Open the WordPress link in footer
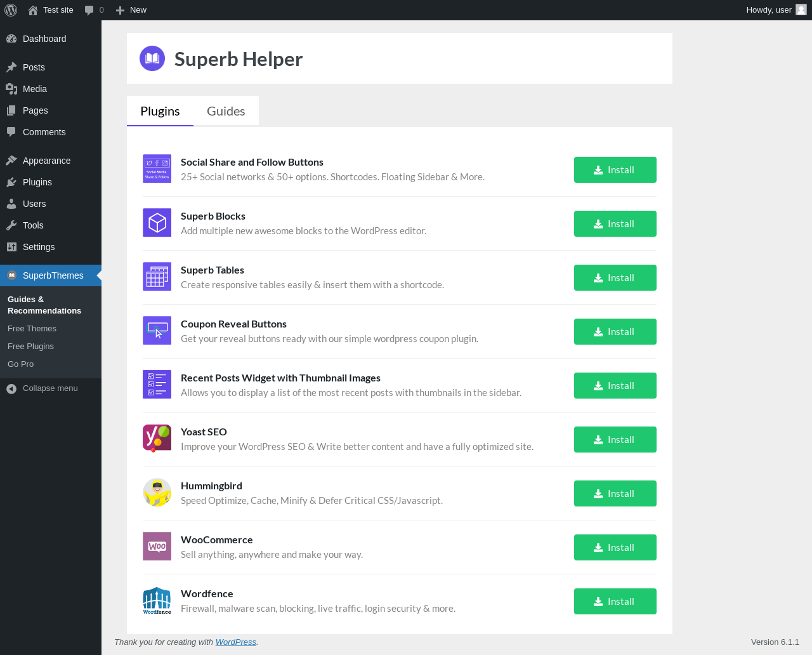 [236, 642]
